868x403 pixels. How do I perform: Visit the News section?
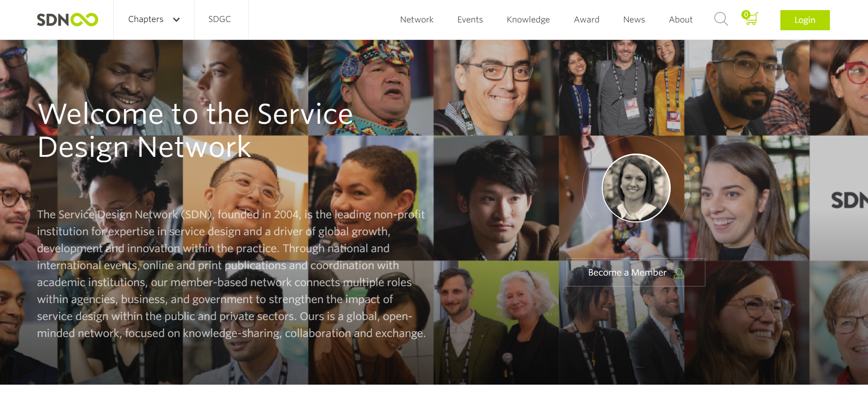coord(634,20)
